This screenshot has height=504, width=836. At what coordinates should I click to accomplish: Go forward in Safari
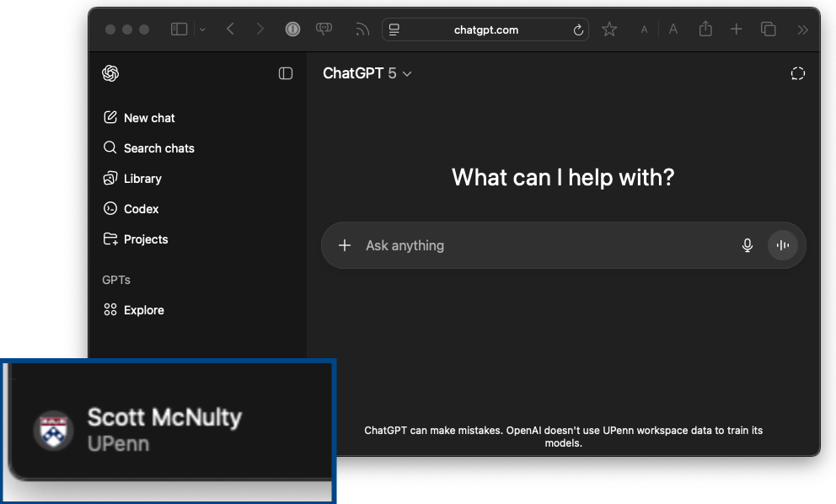click(260, 29)
